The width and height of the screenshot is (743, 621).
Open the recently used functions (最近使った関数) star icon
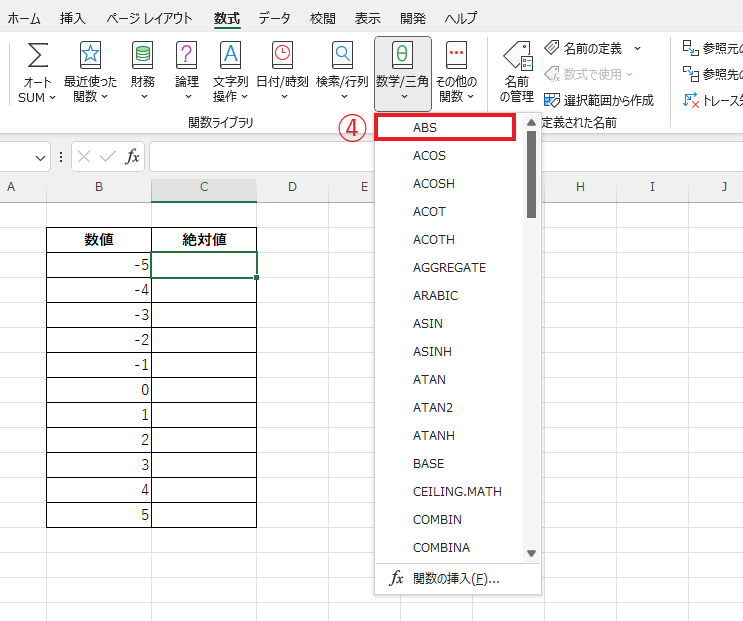click(x=90, y=56)
